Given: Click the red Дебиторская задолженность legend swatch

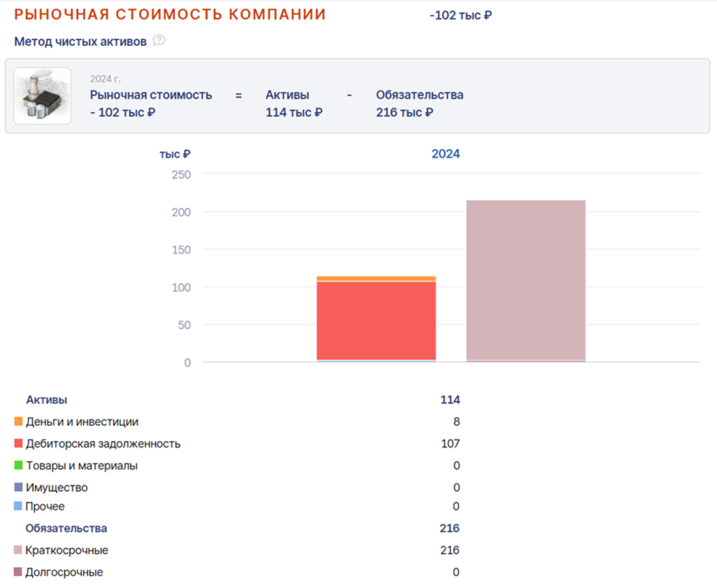Looking at the screenshot, I should 19,443.
